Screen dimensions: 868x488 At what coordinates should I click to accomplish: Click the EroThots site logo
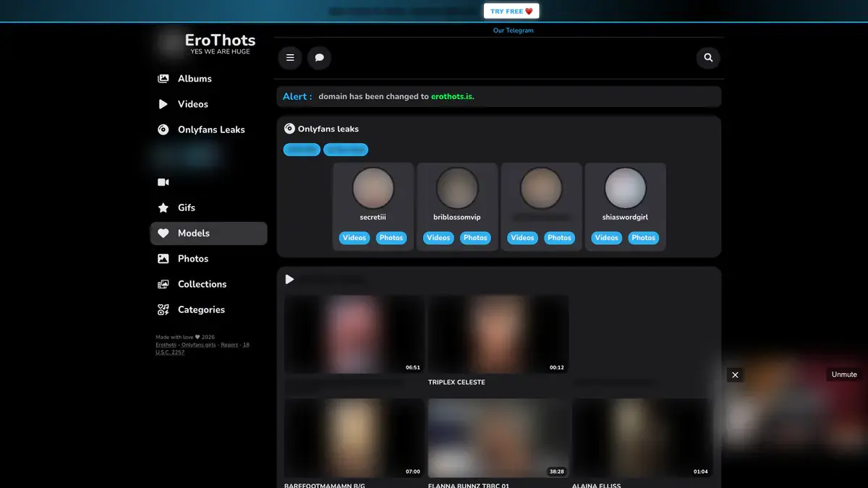[220, 43]
